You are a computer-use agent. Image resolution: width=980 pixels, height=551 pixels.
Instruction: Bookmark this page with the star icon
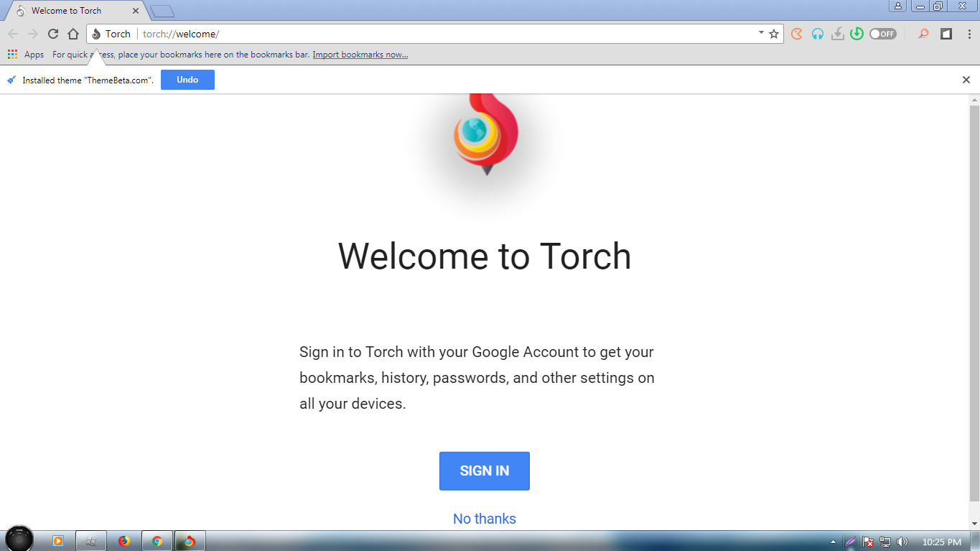point(774,34)
